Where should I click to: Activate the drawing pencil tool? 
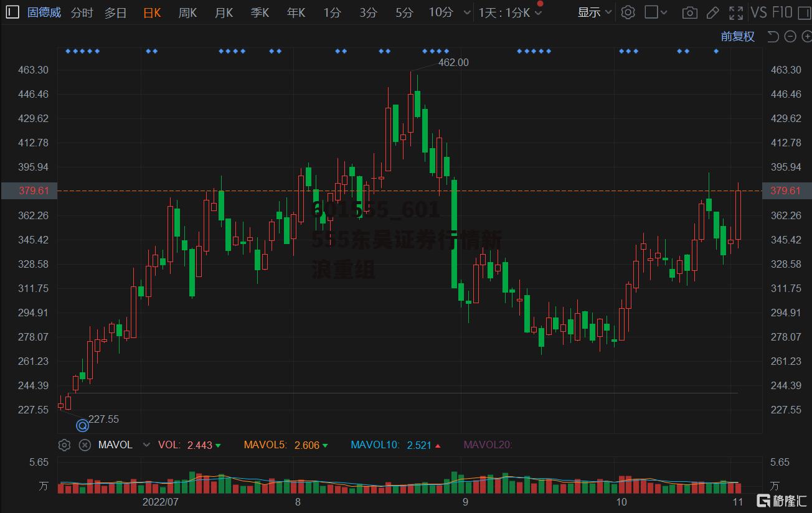click(712, 12)
